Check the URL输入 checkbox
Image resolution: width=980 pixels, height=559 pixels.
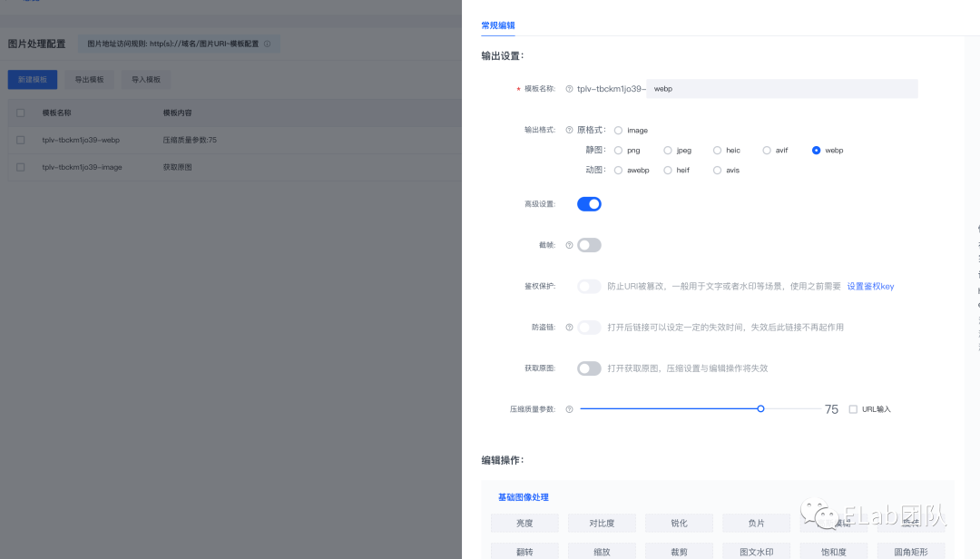click(x=852, y=409)
